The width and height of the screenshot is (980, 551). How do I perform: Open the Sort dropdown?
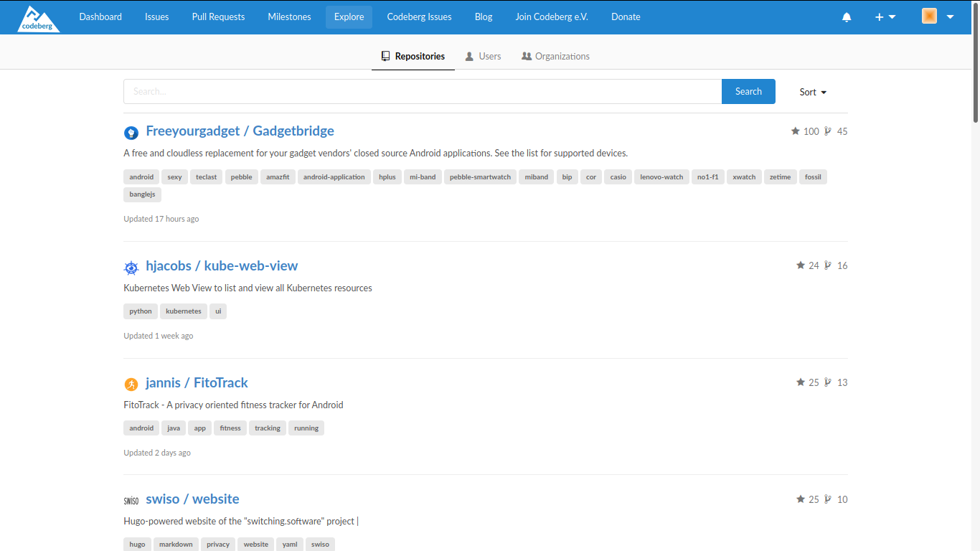pos(812,92)
